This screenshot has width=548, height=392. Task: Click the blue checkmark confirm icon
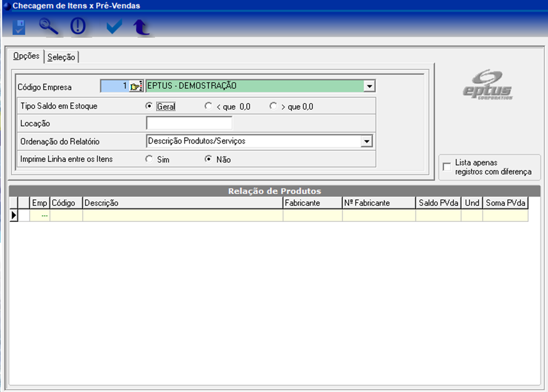click(114, 27)
